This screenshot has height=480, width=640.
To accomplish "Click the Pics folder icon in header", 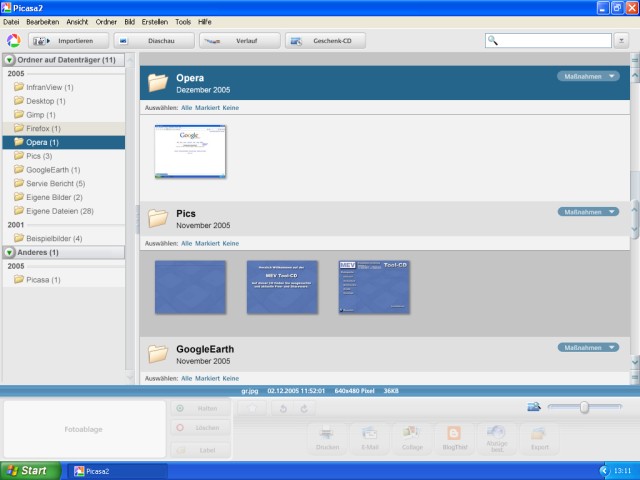I will (158, 218).
